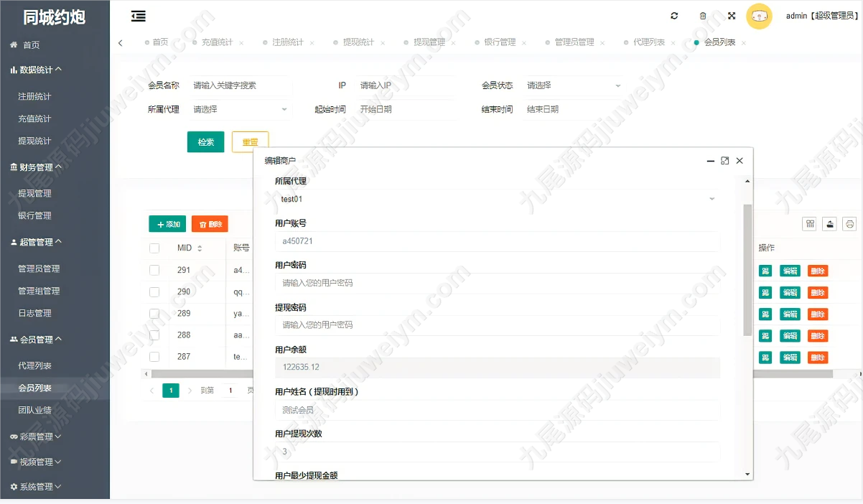
Task: Collapse the sidebar with the menu toggle icon
Action: [139, 16]
